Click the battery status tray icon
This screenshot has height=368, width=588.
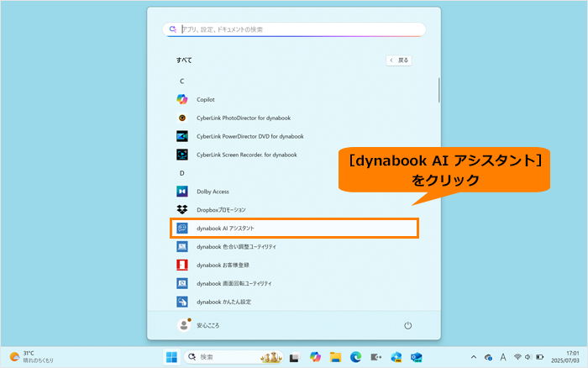point(539,357)
